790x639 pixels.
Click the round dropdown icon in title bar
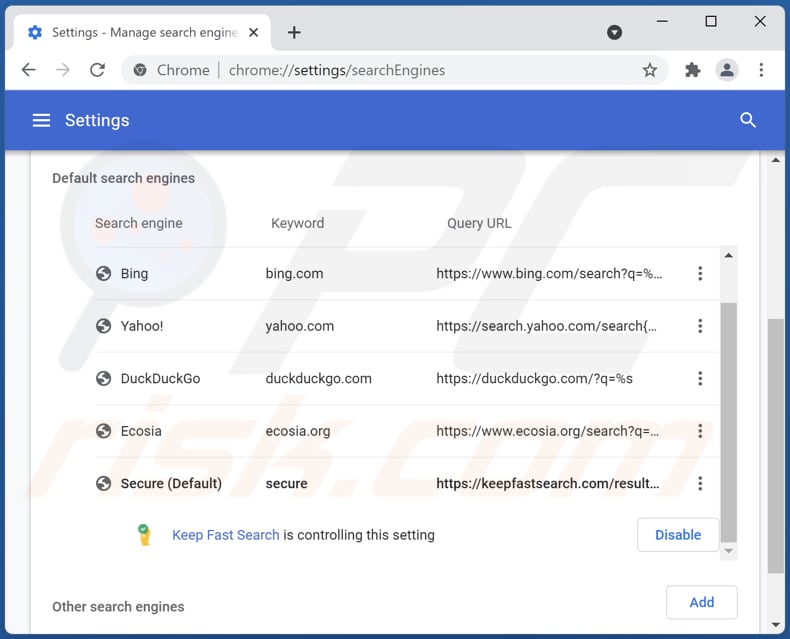coord(614,33)
